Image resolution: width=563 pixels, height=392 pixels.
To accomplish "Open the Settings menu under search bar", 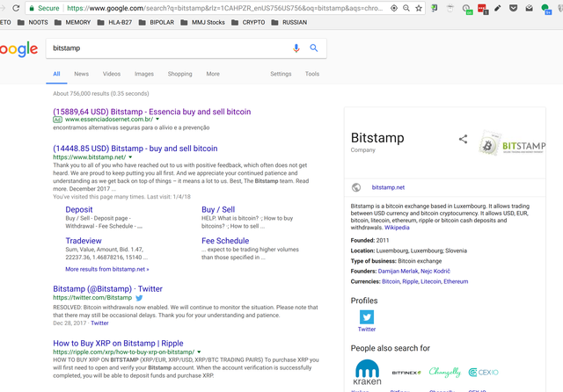I will 281,74.
